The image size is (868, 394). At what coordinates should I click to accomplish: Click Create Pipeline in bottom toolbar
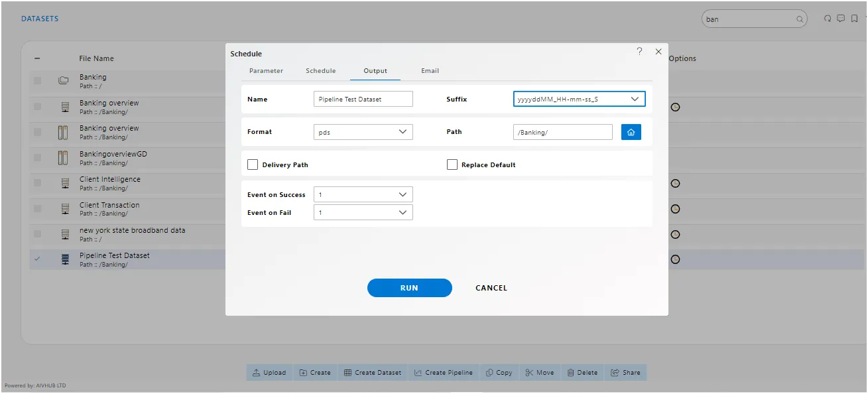click(444, 373)
